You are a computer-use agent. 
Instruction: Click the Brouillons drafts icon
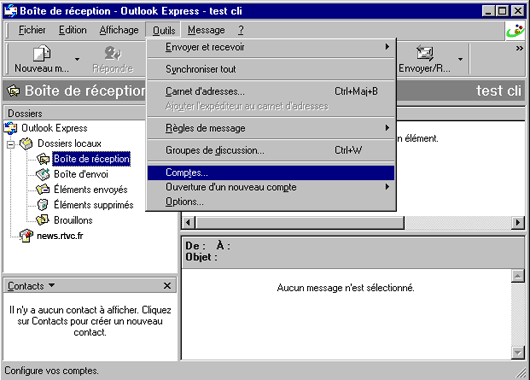point(43,220)
